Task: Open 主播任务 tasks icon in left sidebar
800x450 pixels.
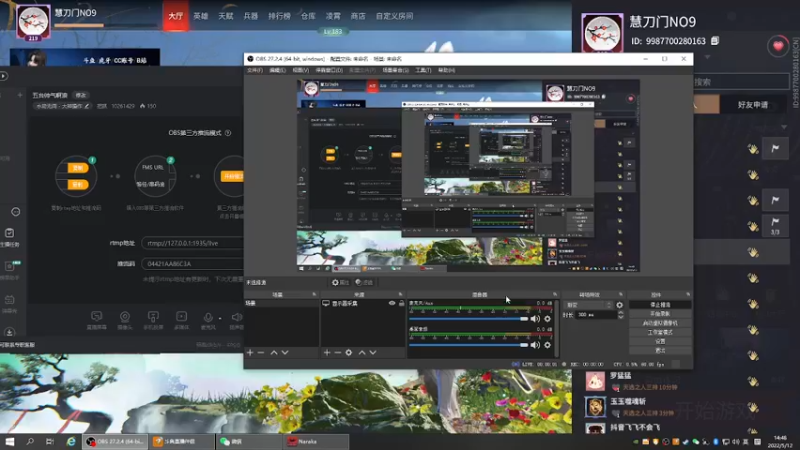Action: click(x=10, y=237)
